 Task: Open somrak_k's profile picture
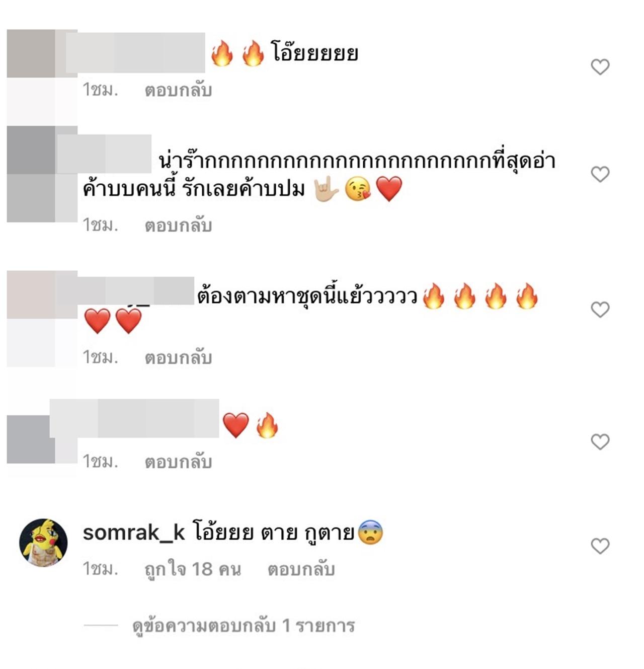(x=43, y=543)
